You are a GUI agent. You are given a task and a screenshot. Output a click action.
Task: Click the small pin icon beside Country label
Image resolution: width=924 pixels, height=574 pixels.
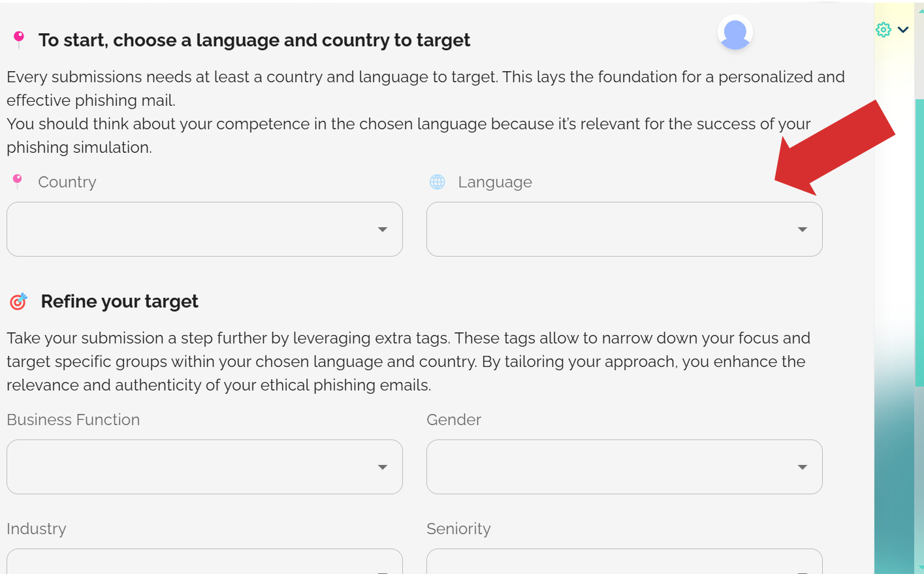18,181
